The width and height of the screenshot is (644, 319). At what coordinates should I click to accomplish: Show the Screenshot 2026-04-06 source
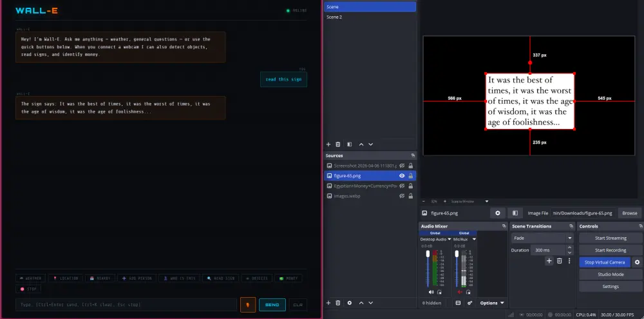(x=402, y=166)
